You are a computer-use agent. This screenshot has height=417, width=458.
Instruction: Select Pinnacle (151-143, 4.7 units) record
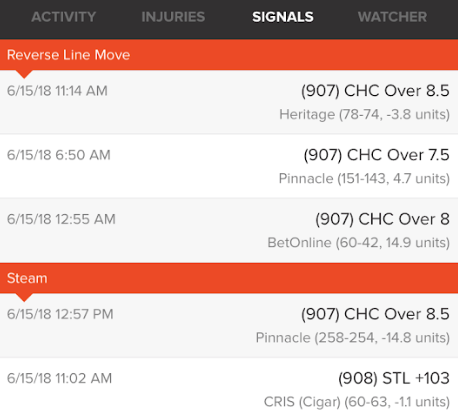pos(364,178)
